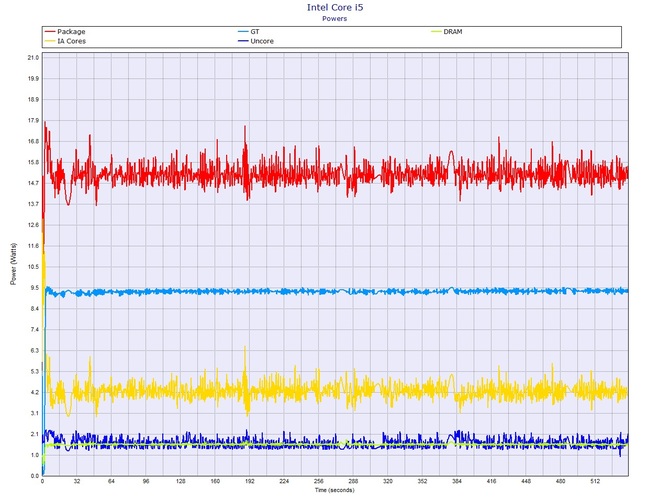
Task: Click the 6.3 y-axis value
Action: point(34,351)
